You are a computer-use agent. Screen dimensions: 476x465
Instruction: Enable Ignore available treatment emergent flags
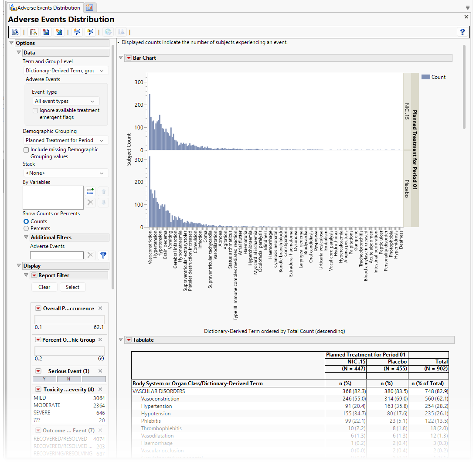tap(35, 111)
